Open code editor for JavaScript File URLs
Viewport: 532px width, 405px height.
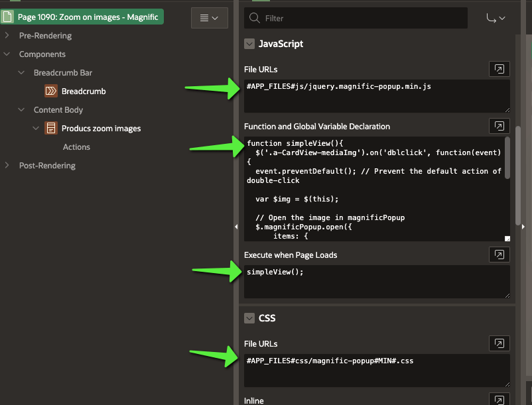pos(499,69)
